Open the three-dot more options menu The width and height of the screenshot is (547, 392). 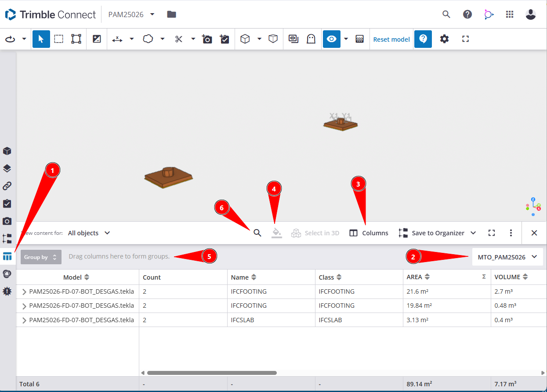coord(511,233)
